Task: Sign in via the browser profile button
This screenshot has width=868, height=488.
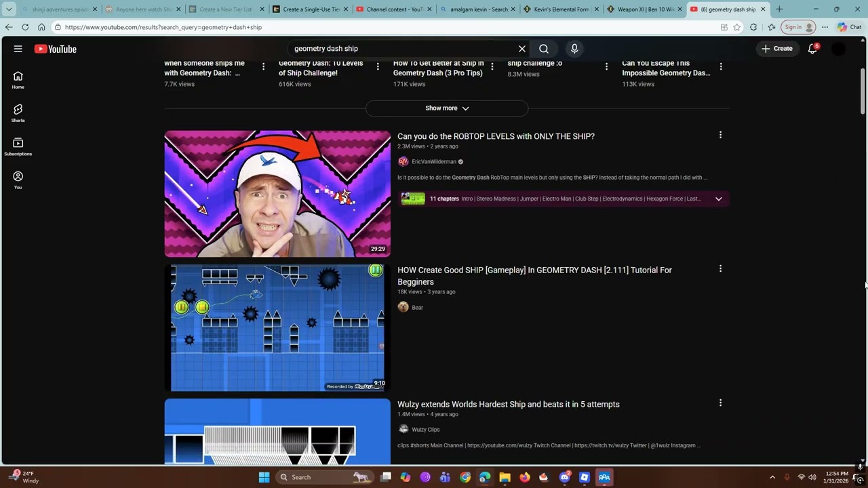Action: tap(797, 27)
